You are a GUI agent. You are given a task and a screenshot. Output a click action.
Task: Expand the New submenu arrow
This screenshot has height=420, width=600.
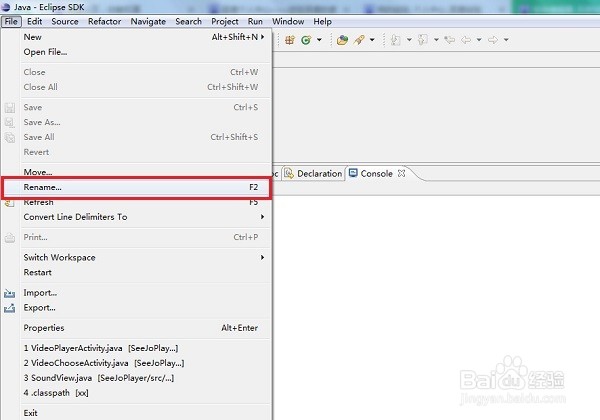pyautogui.click(x=262, y=37)
